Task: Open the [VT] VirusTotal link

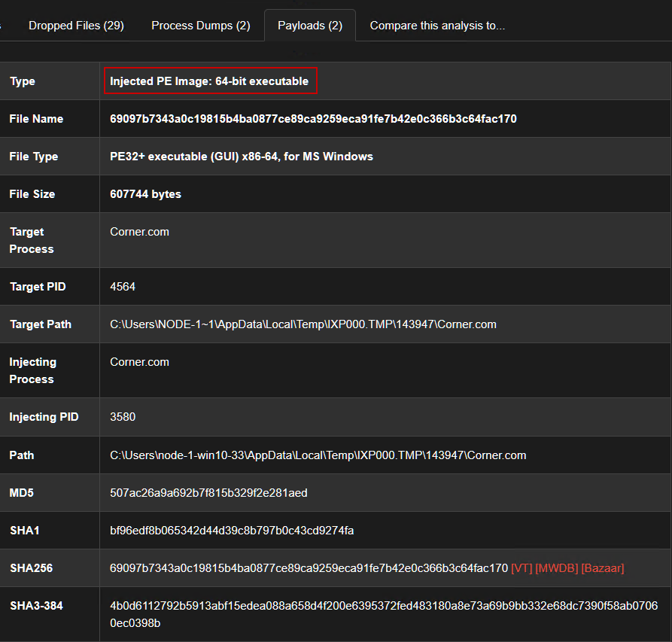Action: pos(521,568)
